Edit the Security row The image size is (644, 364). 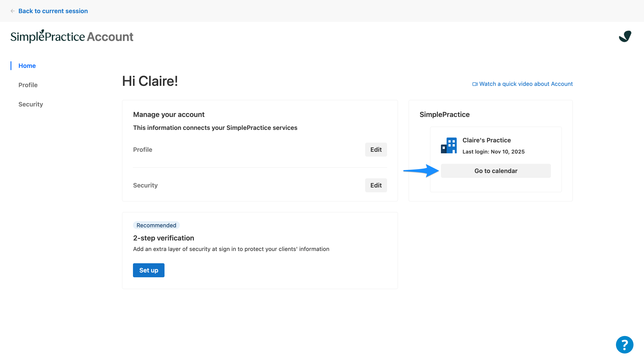pyautogui.click(x=376, y=185)
